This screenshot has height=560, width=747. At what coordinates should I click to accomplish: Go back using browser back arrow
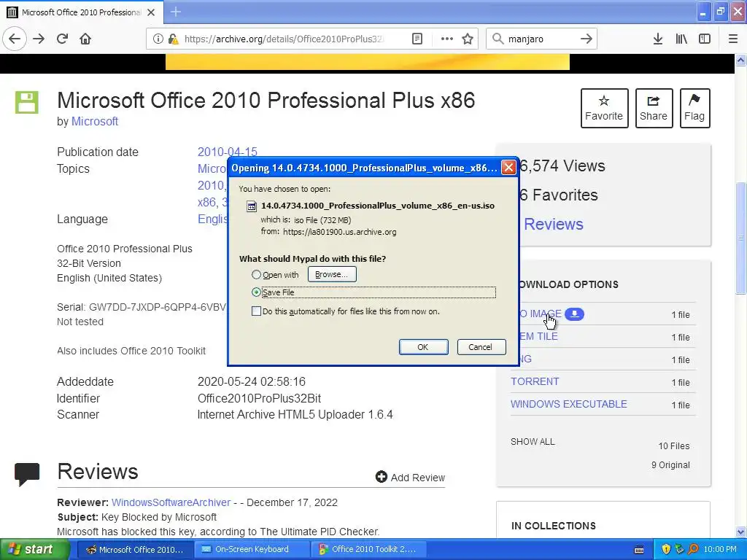click(15, 39)
